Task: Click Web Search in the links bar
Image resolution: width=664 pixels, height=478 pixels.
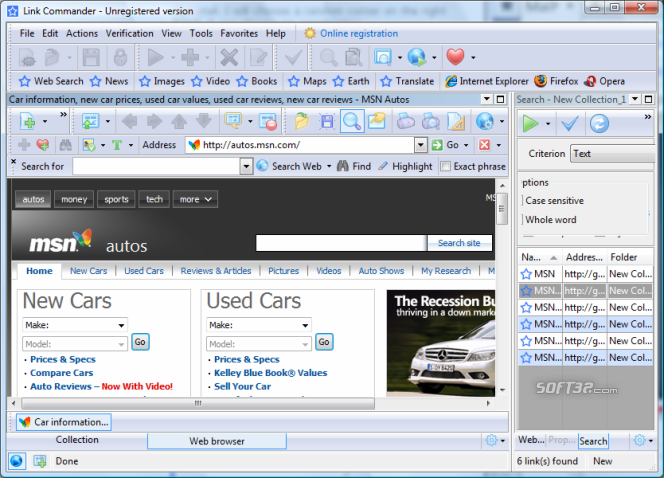Action: click(x=52, y=81)
